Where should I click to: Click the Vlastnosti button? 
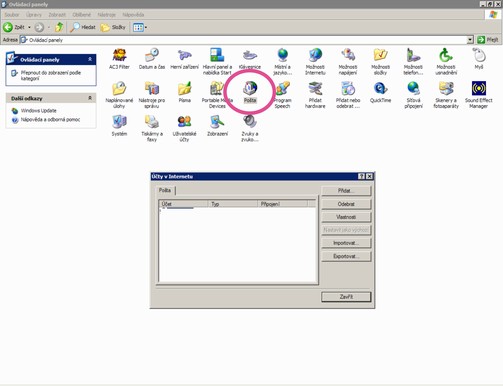tap(346, 217)
